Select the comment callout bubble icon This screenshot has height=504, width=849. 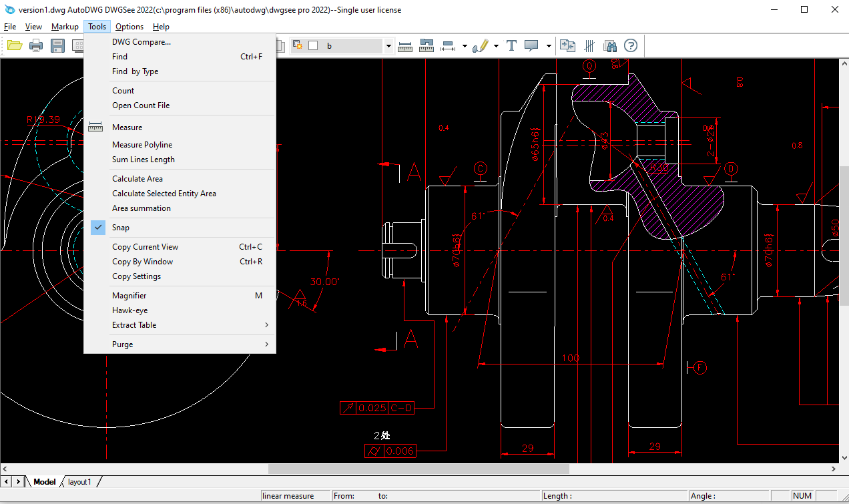point(531,46)
